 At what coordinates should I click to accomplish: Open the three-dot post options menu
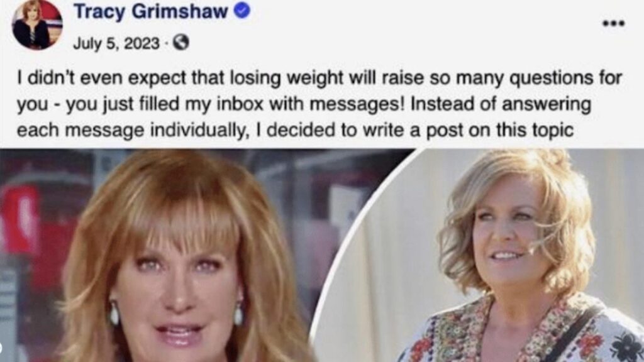coord(614,23)
